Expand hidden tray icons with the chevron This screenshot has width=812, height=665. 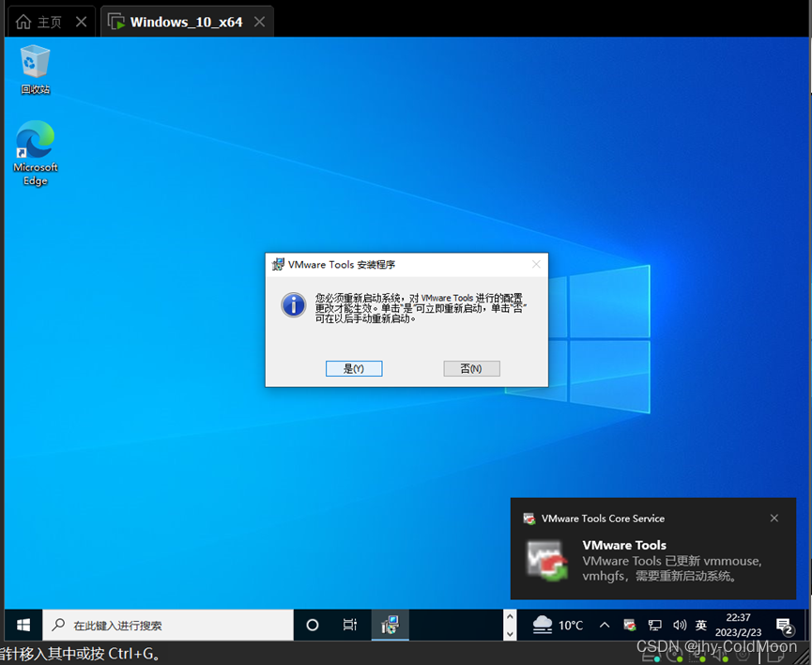point(605,625)
